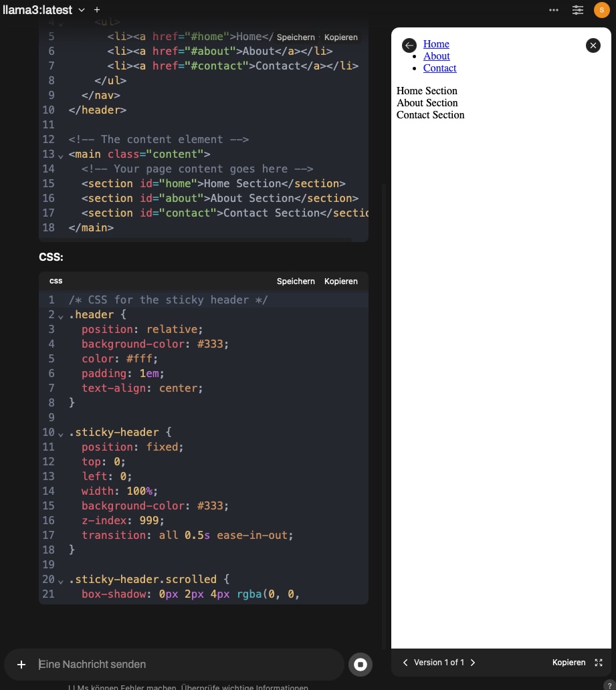
Task: Close the artifact preview panel
Action: click(593, 45)
